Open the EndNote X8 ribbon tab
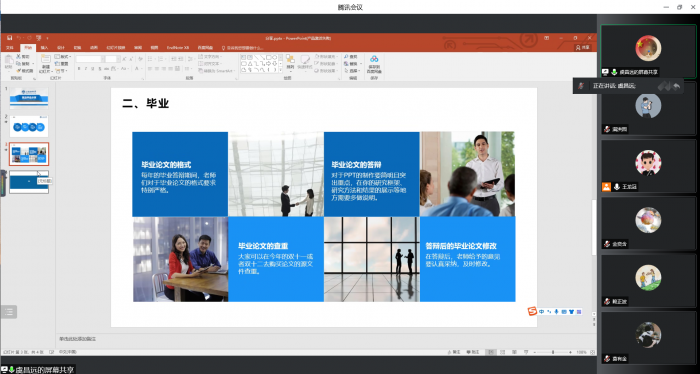The height and width of the screenshot is (374, 700). (x=178, y=47)
